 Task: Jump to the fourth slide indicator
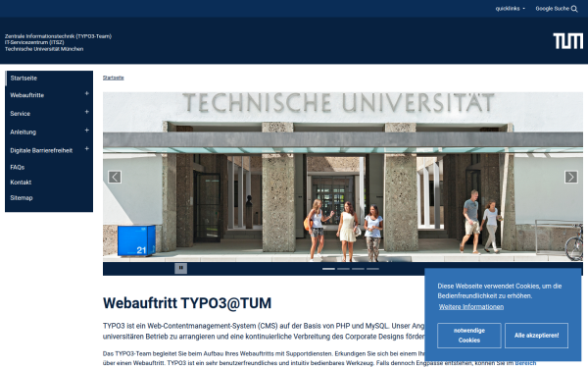pos(372,269)
